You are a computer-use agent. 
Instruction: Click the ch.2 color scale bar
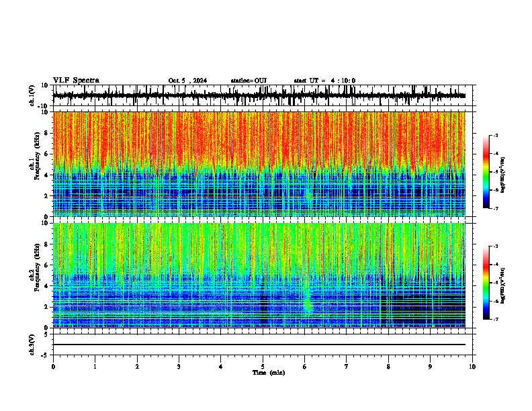[486, 283]
